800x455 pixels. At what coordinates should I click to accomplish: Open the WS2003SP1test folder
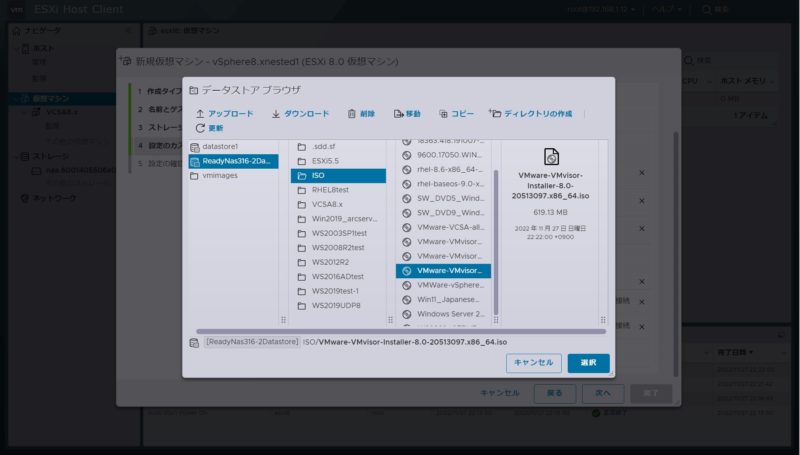338,233
